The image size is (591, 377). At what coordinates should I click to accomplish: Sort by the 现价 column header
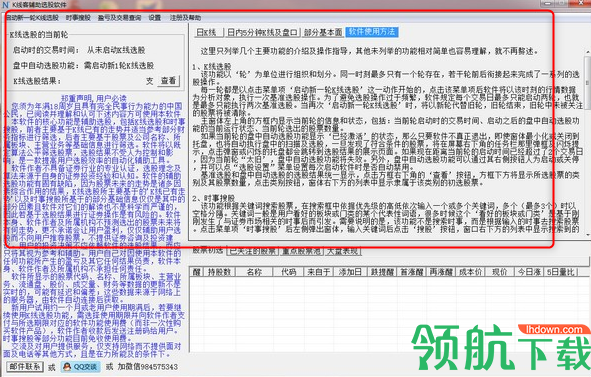point(499,272)
